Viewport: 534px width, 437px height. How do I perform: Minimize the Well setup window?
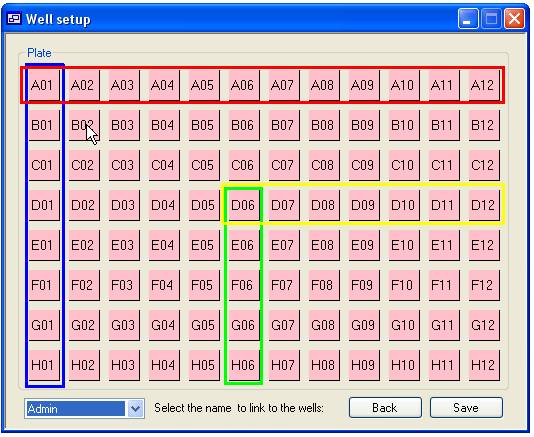468,19
